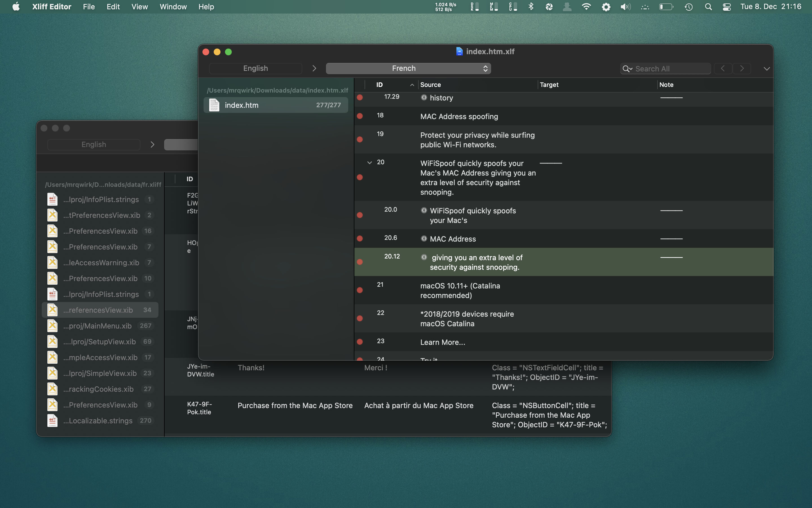Expand the toolbar chevron at far right
The height and width of the screenshot is (508, 812).
767,69
